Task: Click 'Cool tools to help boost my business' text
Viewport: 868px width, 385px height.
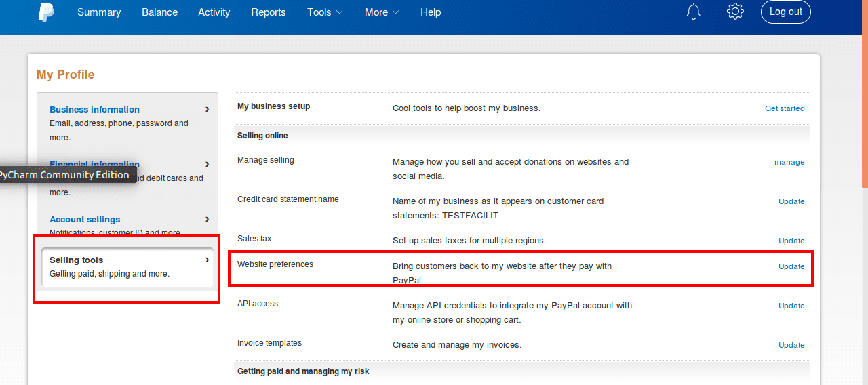Action: [x=467, y=108]
